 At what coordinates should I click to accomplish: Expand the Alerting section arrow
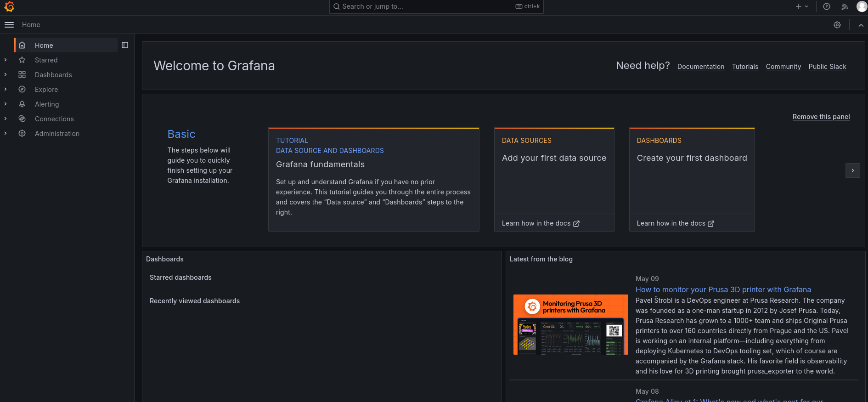pos(6,104)
